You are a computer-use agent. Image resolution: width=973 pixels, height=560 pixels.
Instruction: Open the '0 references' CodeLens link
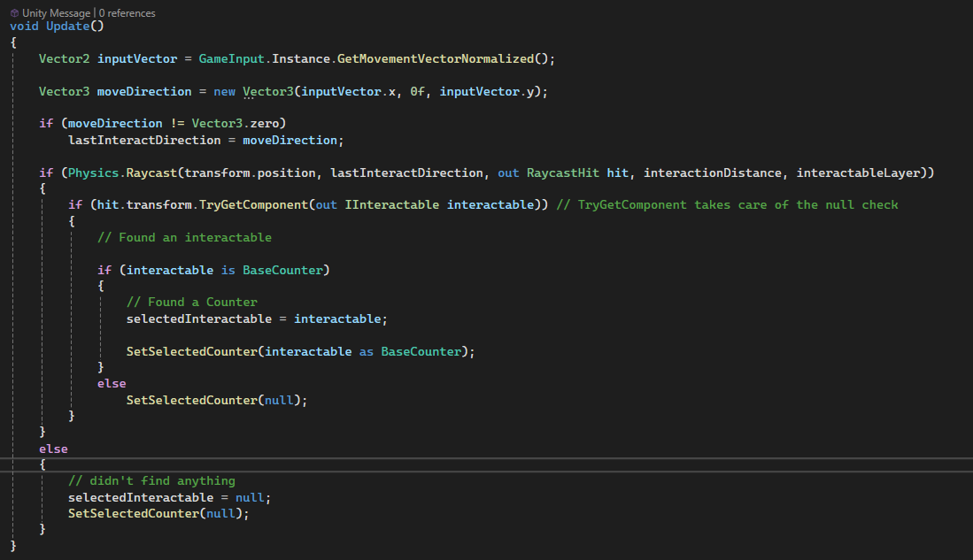point(127,12)
